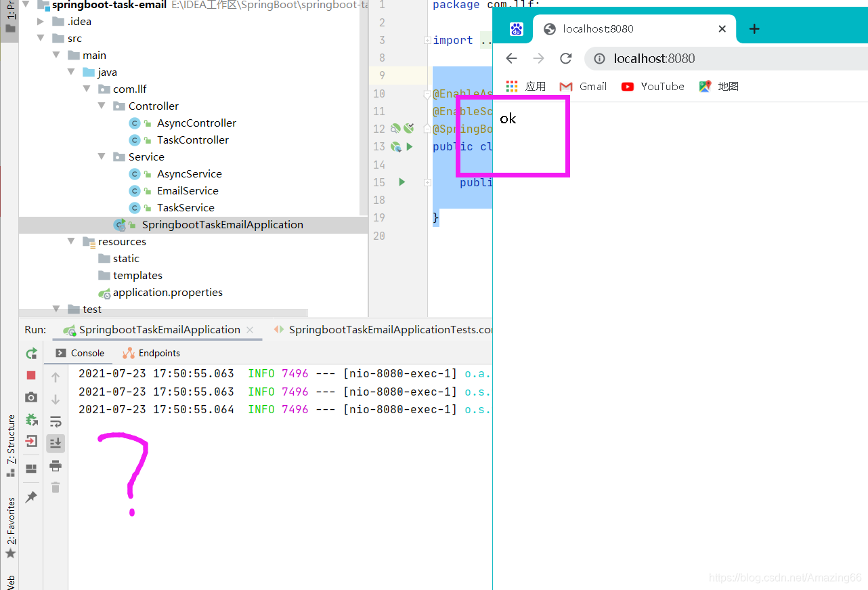Select EmailService class in project tree
The width and height of the screenshot is (868, 590).
[x=188, y=190]
